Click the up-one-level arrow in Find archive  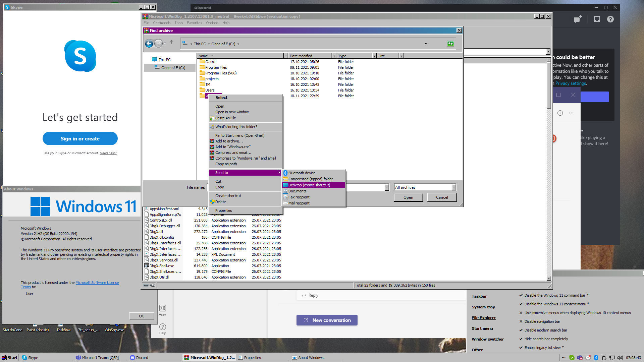pos(172,43)
